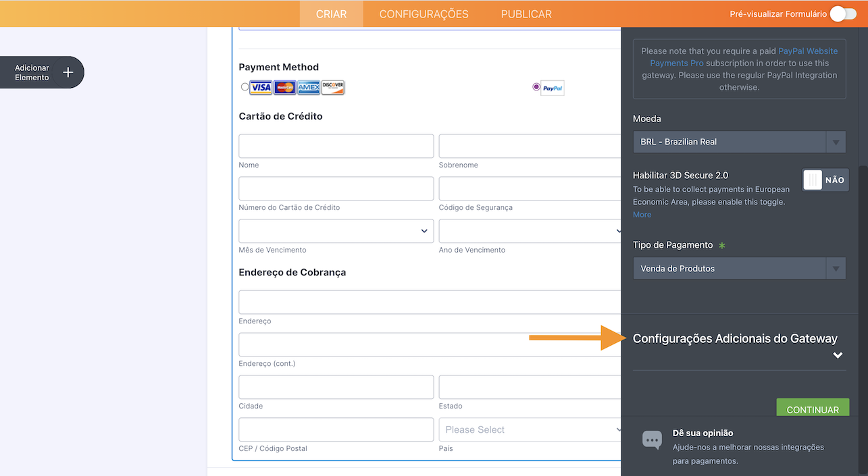
Task: Click the Discover card logo
Action: (333, 88)
